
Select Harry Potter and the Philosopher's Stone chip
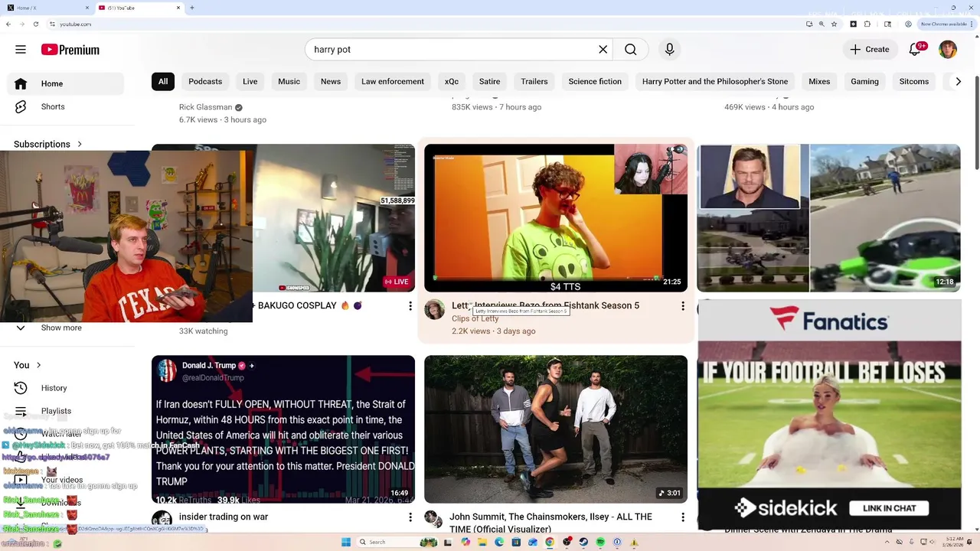coord(715,82)
